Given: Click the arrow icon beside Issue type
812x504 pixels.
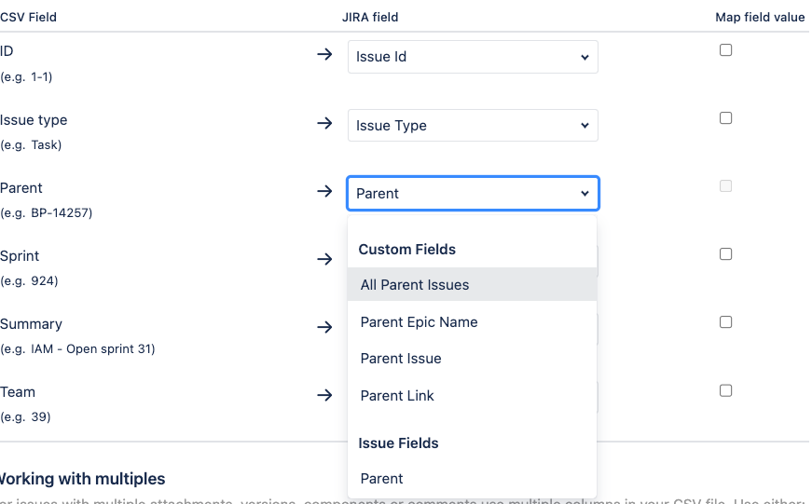Looking at the screenshot, I should [x=324, y=123].
